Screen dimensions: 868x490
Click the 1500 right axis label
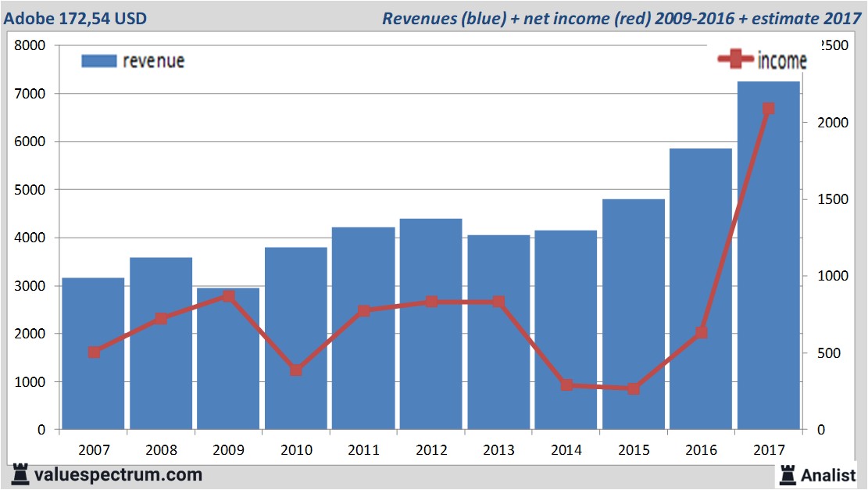(833, 199)
